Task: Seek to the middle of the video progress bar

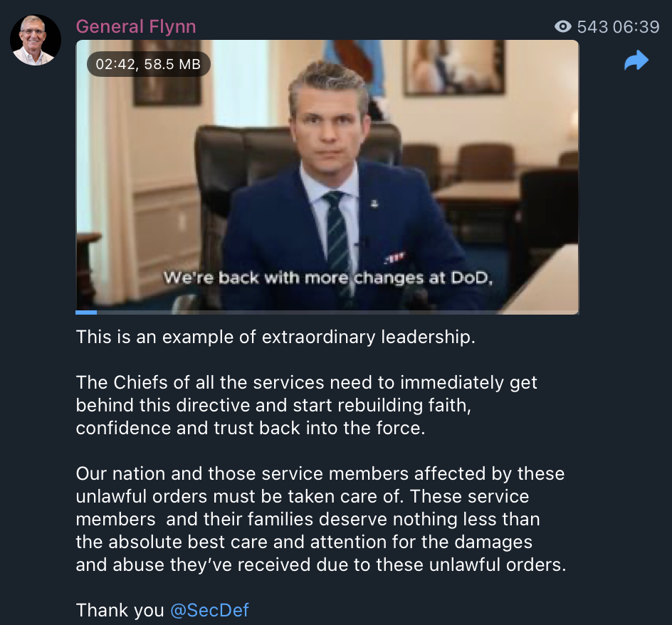Action: pyautogui.click(x=327, y=312)
